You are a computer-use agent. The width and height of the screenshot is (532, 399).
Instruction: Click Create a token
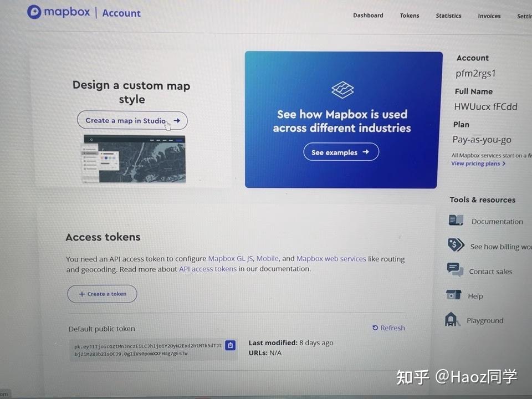(x=102, y=294)
